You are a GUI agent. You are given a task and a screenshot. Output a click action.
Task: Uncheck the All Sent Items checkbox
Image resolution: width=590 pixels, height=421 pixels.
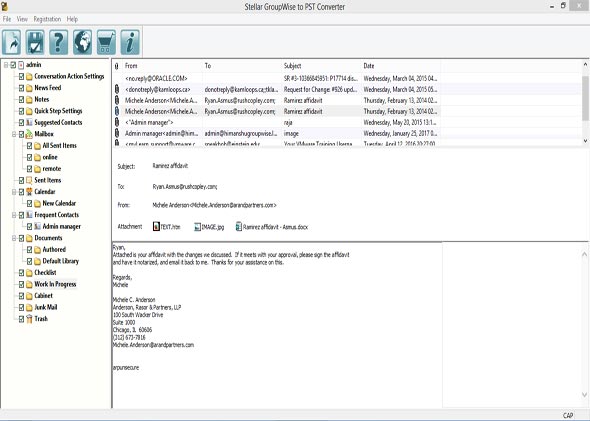[x=29, y=146]
